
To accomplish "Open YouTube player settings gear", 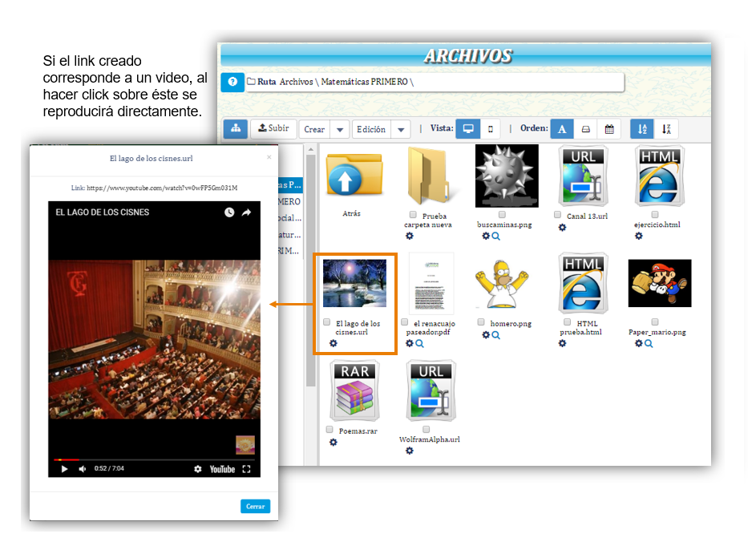I will coord(198,469).
